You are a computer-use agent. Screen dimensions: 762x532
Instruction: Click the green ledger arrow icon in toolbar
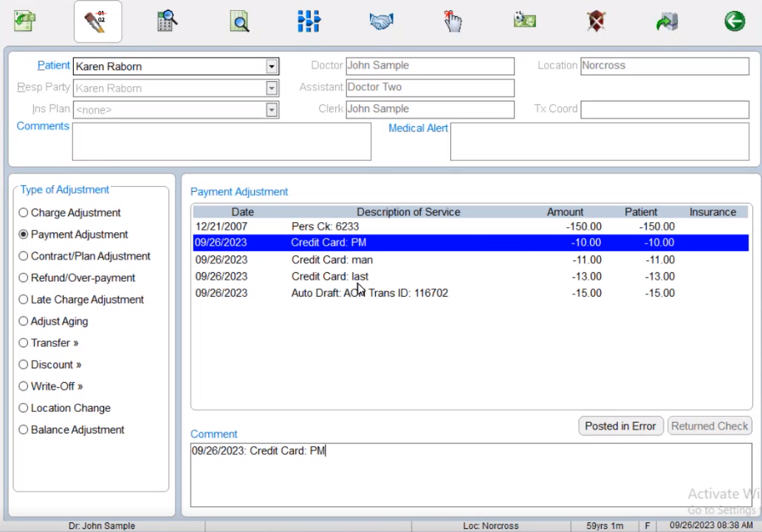click(26, 21)
